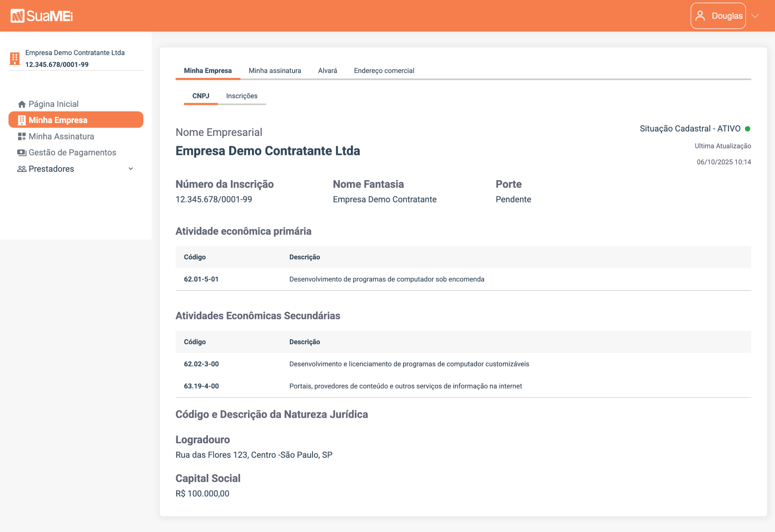This screenshot has width=775, height=532.
Task: Click the Prestadores people icon
Action: click(22, 169)
